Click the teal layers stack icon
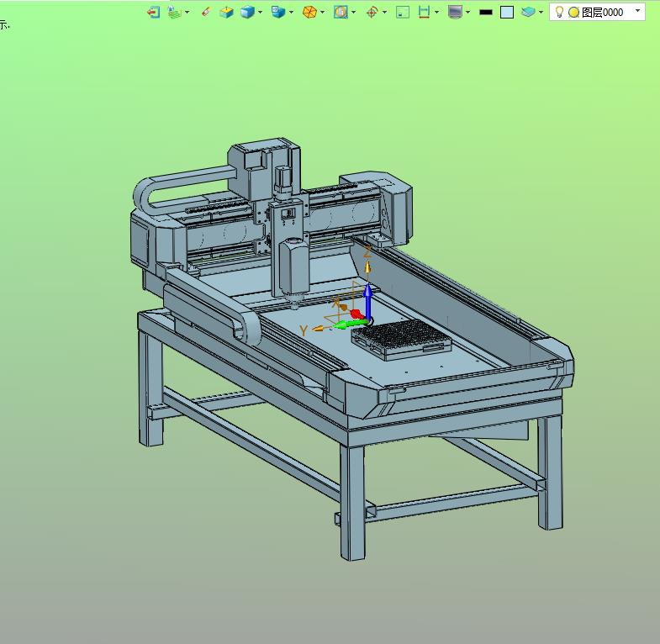Screen dimensions: 660x644 pyautogui.click(x=528, y=13)
